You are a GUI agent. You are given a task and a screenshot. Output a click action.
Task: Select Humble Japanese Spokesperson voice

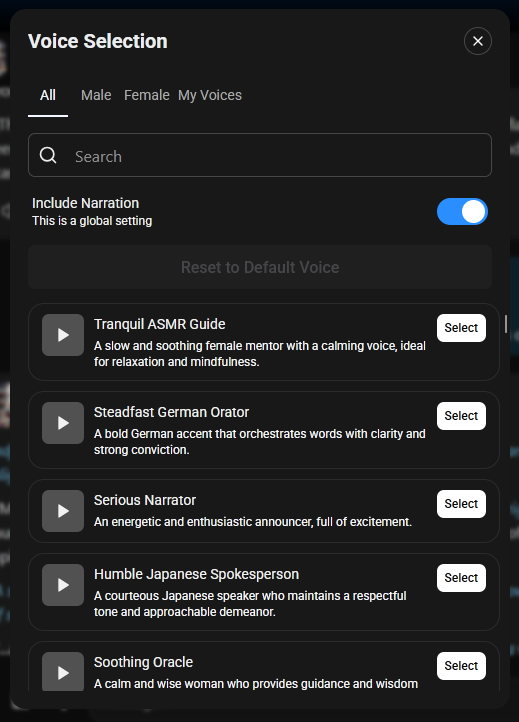click(x=461, y=578)
